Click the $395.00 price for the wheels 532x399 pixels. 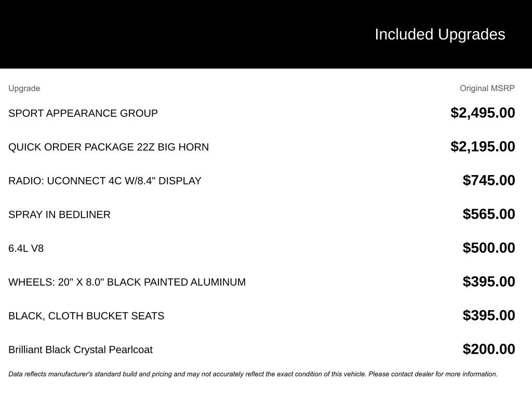(489, 282)
